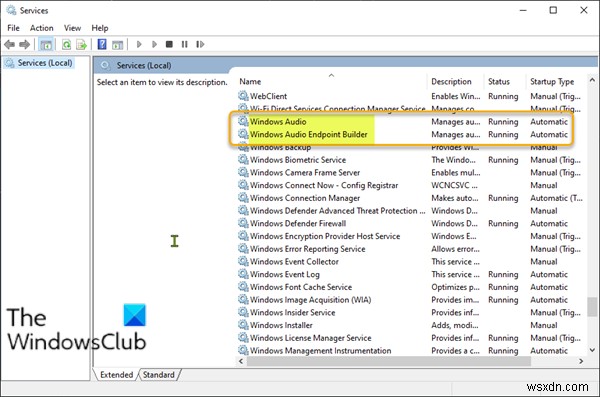The width and height of the screenshot is (600, 397).
Task: Click the vertical scrollbar down arrow
Action: [x=592, y=350]
